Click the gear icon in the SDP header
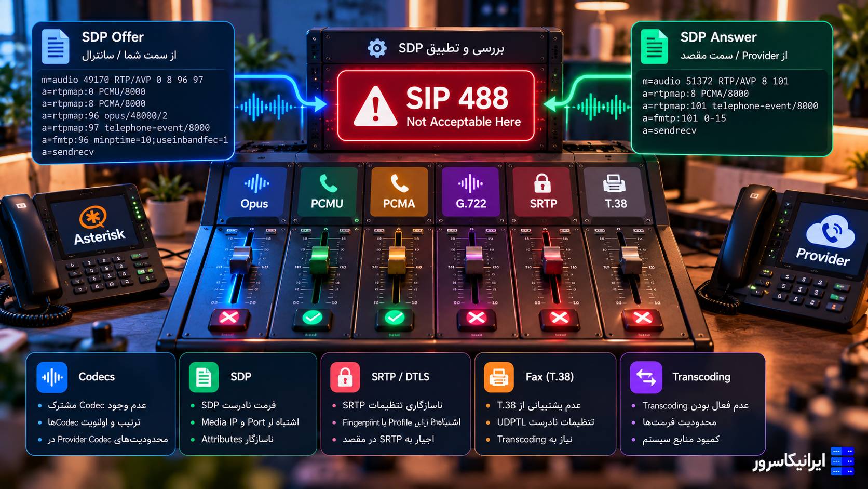 coord(377,48)
